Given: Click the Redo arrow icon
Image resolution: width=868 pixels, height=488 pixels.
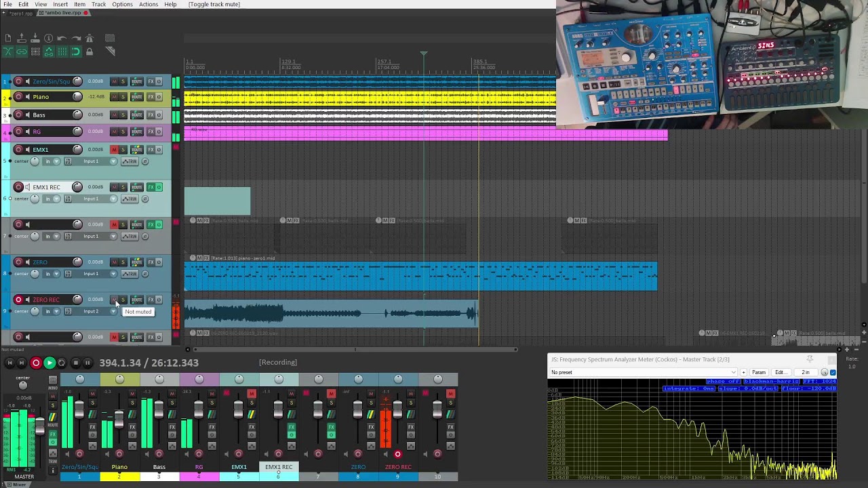Looking at the screenshot, I should click(76, 39).
